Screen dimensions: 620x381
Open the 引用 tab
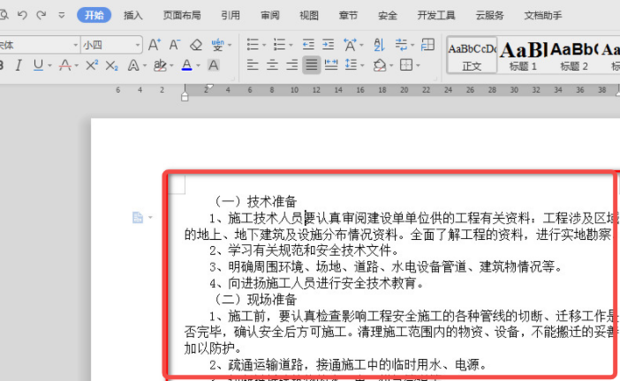(231, 15)
